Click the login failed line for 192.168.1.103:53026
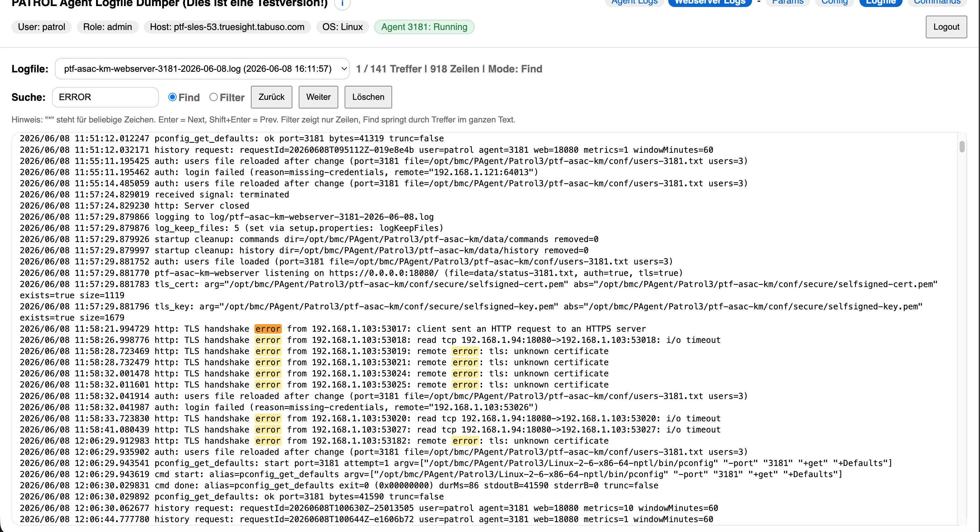The width and height of the screenshot is (980, 532). (x=279, y=407)
